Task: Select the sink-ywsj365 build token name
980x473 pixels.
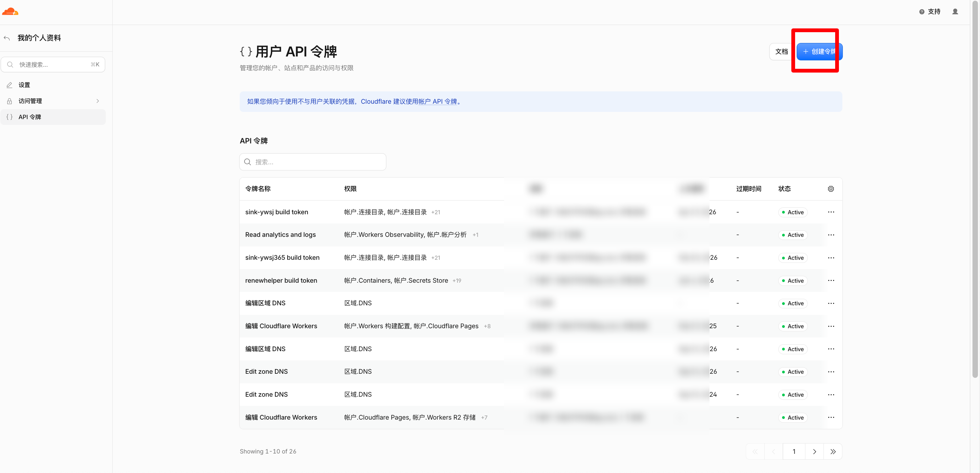Action: (282, 258)
